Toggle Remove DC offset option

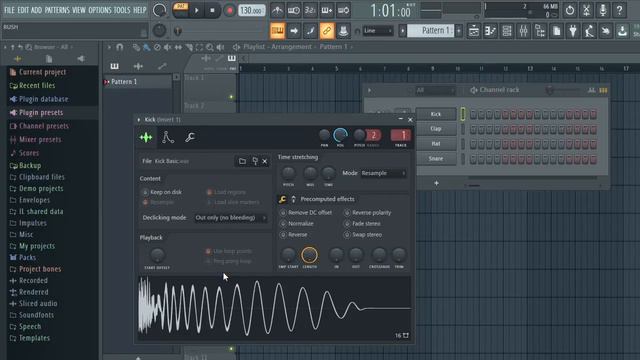coord(306,213)
